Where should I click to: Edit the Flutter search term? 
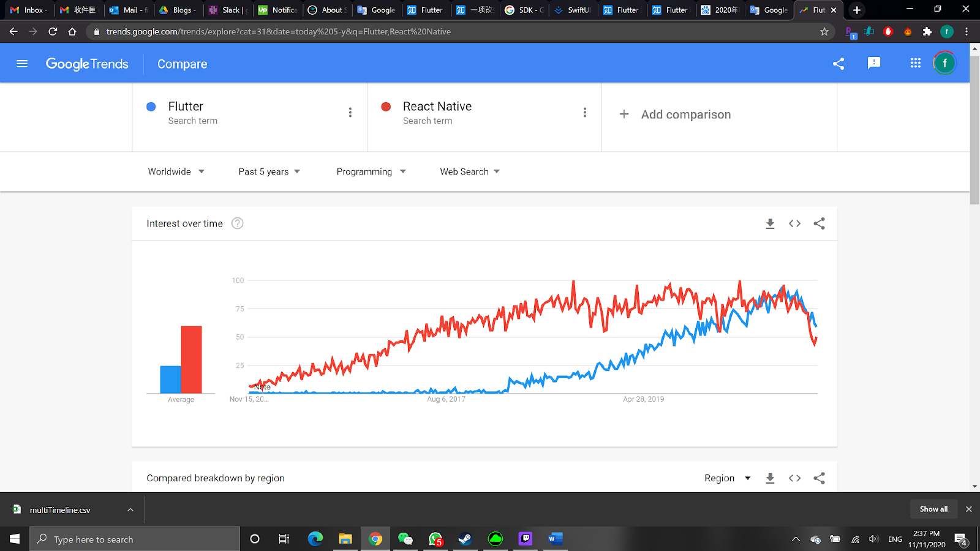pyautogui.click(x=186, y=107)
